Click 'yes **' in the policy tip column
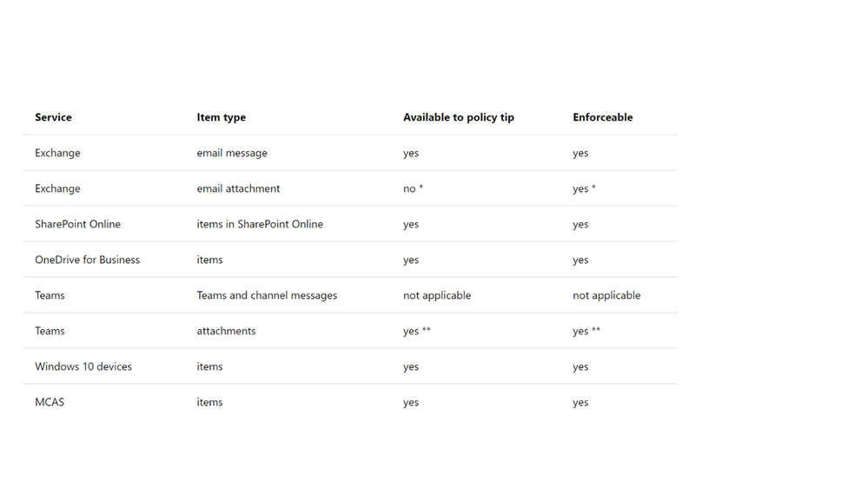 pyautogui.click(x=417, y=331)
